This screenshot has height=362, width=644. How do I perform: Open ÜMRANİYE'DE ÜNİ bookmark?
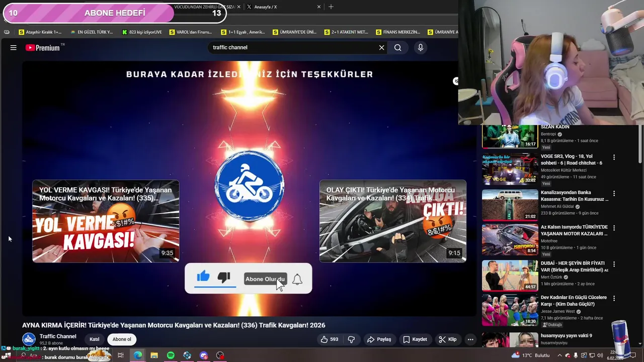pyautogui.click(x=295, y=32)
